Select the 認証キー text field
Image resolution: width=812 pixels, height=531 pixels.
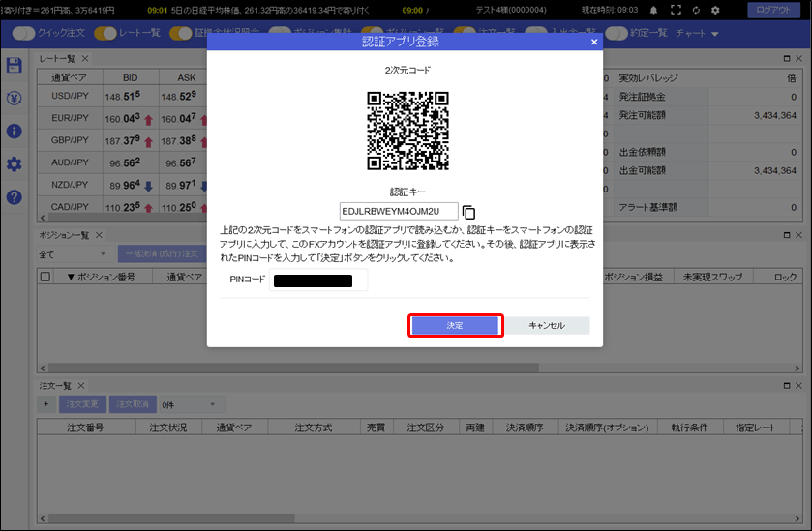pos(399,211)
